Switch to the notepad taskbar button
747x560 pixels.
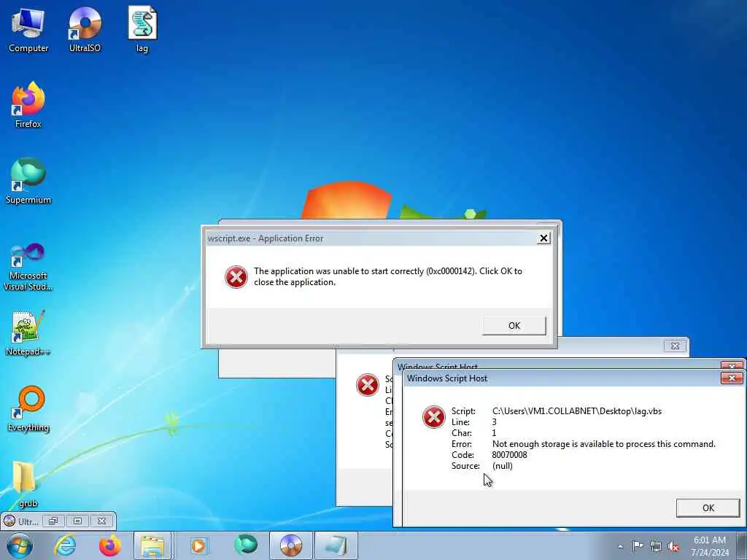click(x=336, y=545)
